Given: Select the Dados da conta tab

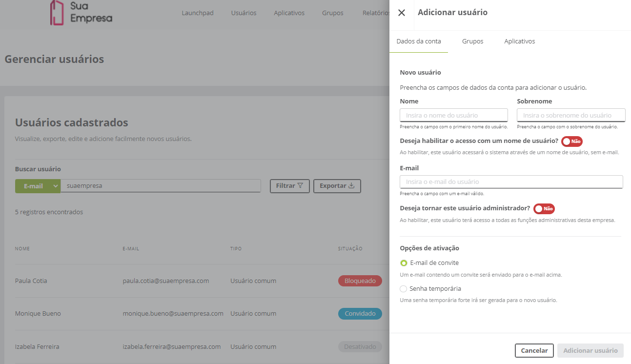Looking at the screenshot, I should point(419,41).
